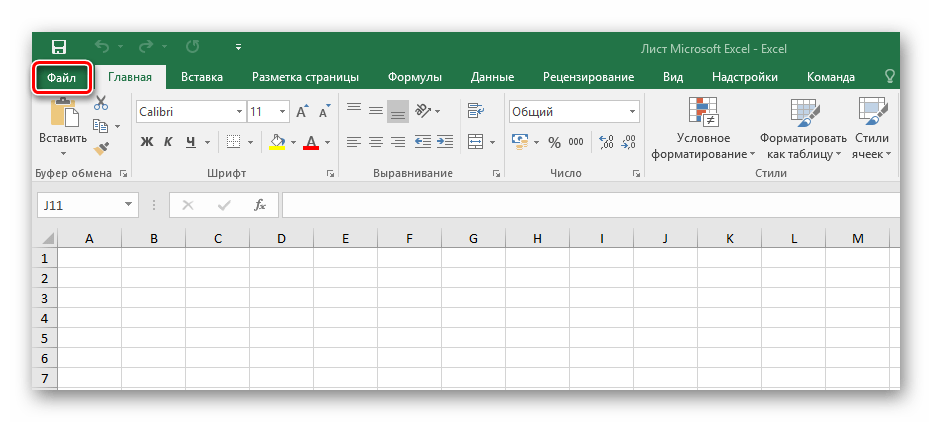The width and height of the screenshot is (932, 422).
Task: Expand underline style options arrow
Action: (207, 143)
